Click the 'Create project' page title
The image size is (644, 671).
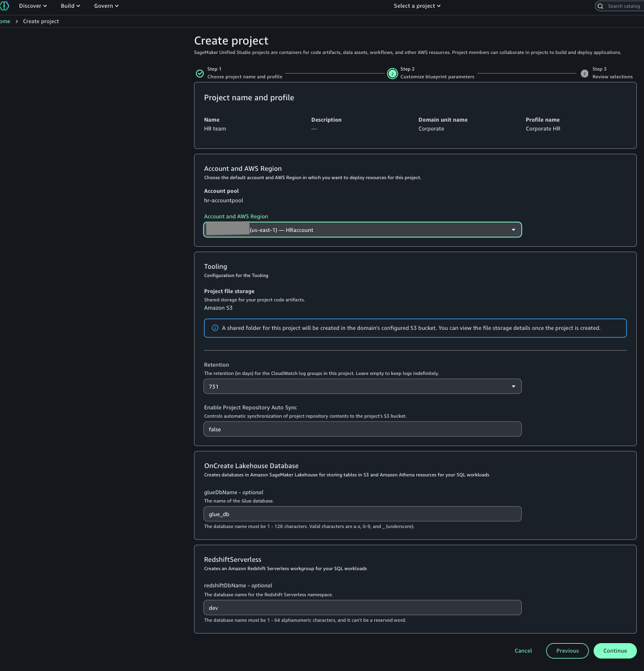tap(231, 41)
